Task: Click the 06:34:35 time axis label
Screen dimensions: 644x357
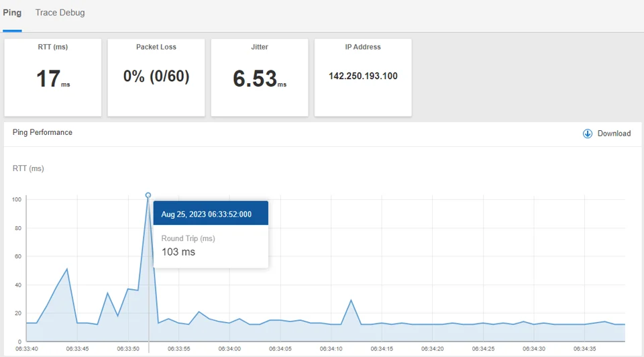Action: click(x=584, y=349)
